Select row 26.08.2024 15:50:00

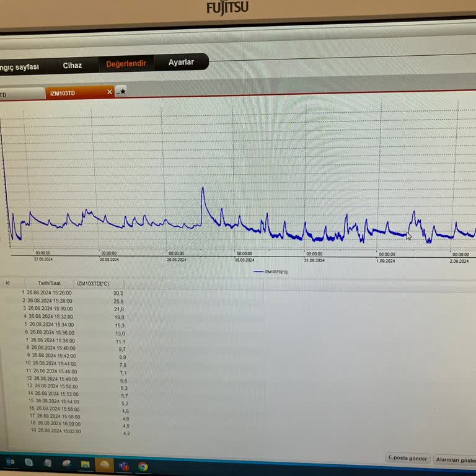click(x=78, y=387)
